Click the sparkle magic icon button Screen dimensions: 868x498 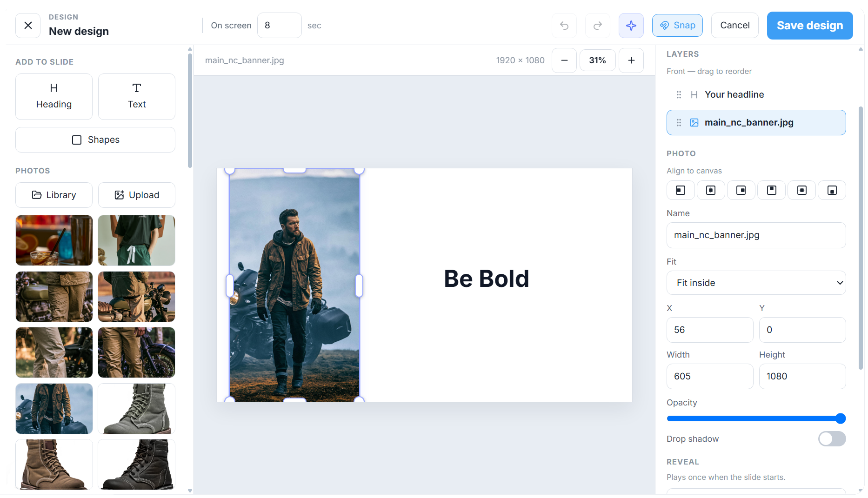pyautogui.click(x=631, y=25)
